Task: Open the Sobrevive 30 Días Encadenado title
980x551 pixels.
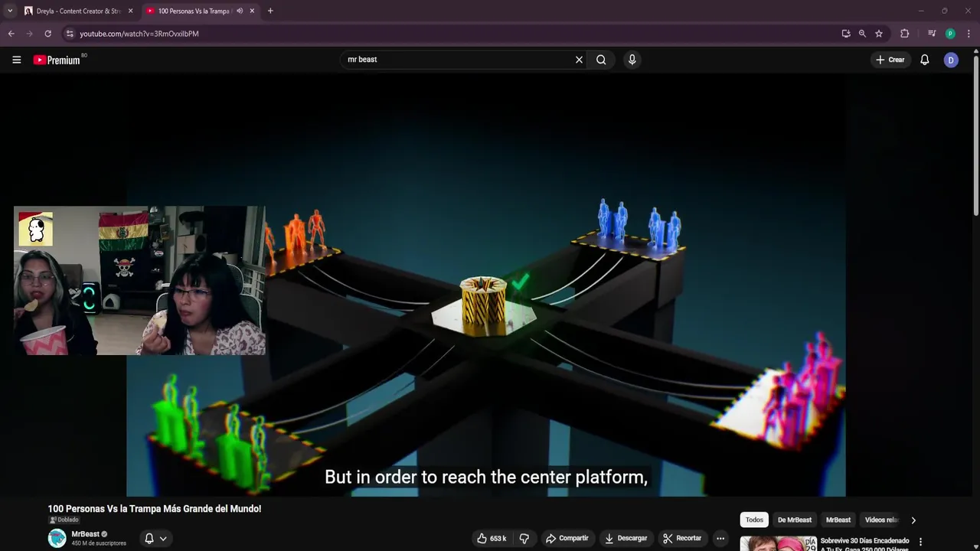Action: (x=865, y=545)
